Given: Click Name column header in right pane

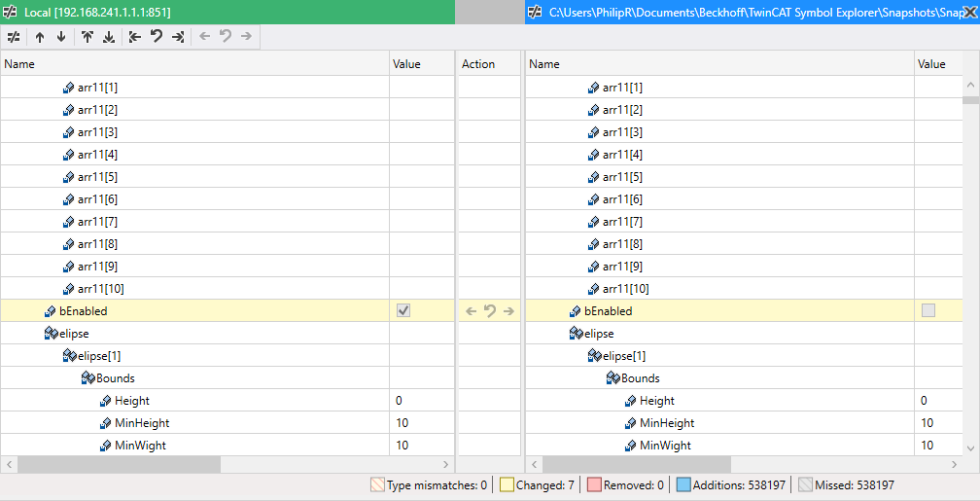Looking at the screenshot, I should point(719,64).
